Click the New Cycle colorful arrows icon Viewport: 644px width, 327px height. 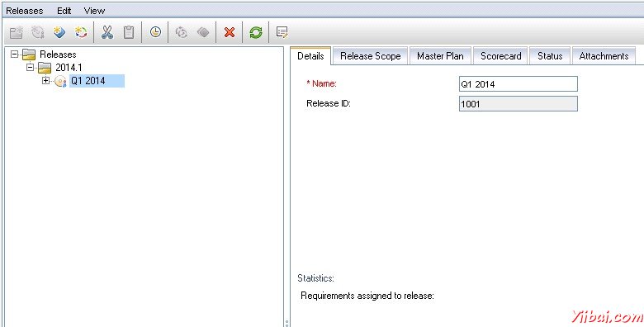(81, 32)
